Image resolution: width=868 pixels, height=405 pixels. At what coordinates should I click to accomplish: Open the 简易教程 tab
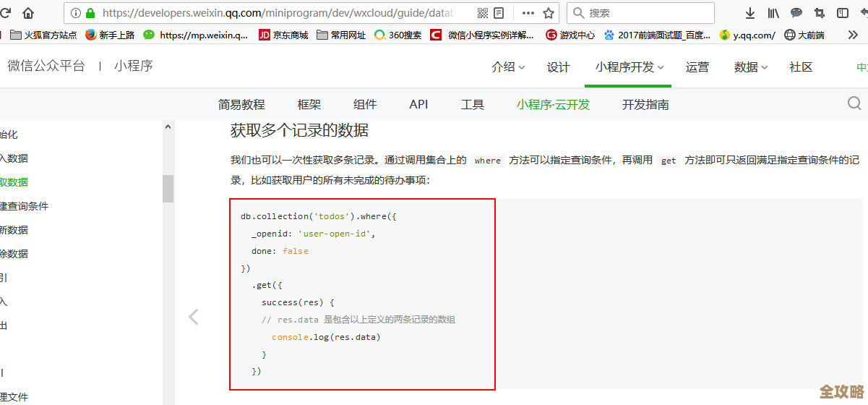[x=241, y=104]
